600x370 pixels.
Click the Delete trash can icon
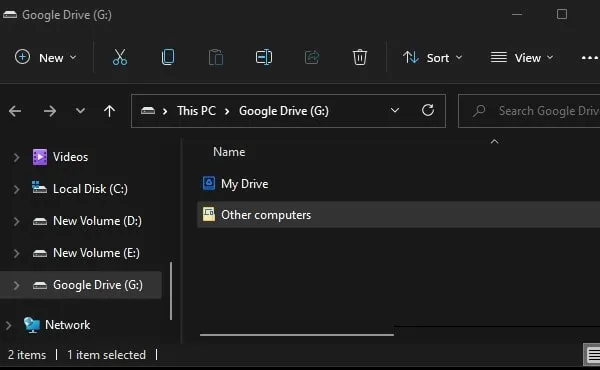pos(360,57)
